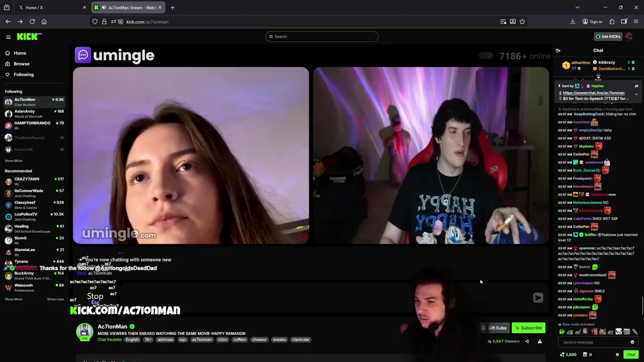Viewport: 644px width, 362px height.
Task: Show less recommended channels
Action: tap(55, 299)
